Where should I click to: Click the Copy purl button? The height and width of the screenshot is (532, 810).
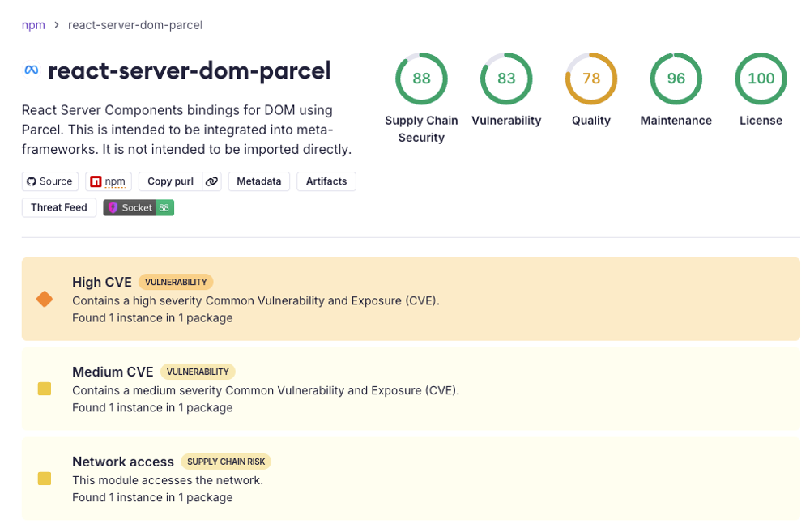[170, 181]
